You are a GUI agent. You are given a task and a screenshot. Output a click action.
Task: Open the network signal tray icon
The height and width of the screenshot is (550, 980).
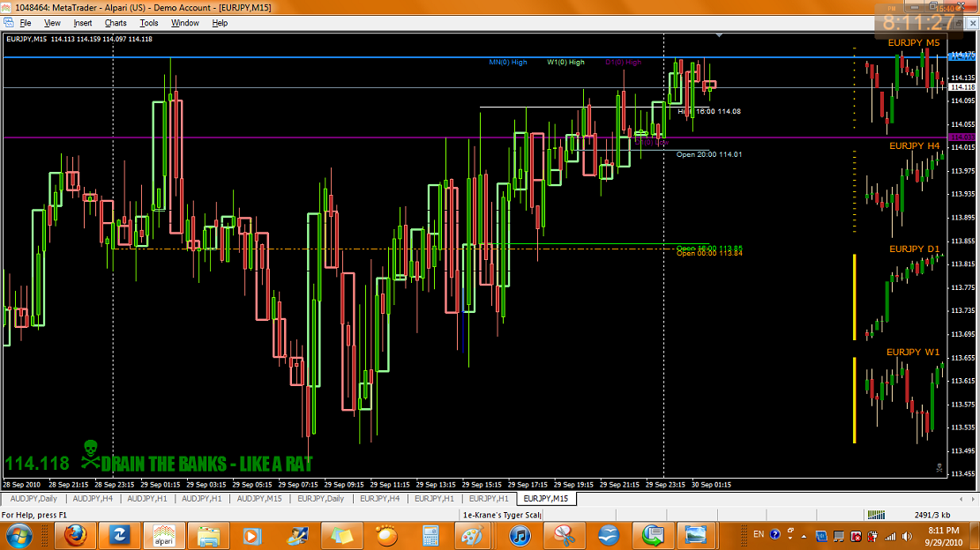coord(890,536)
